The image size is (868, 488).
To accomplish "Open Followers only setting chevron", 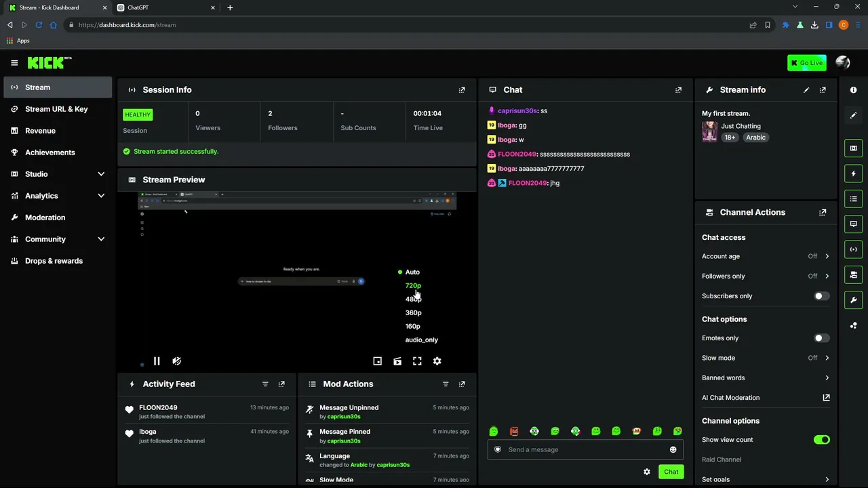I will pyautogui.click(x=827, y=276).
